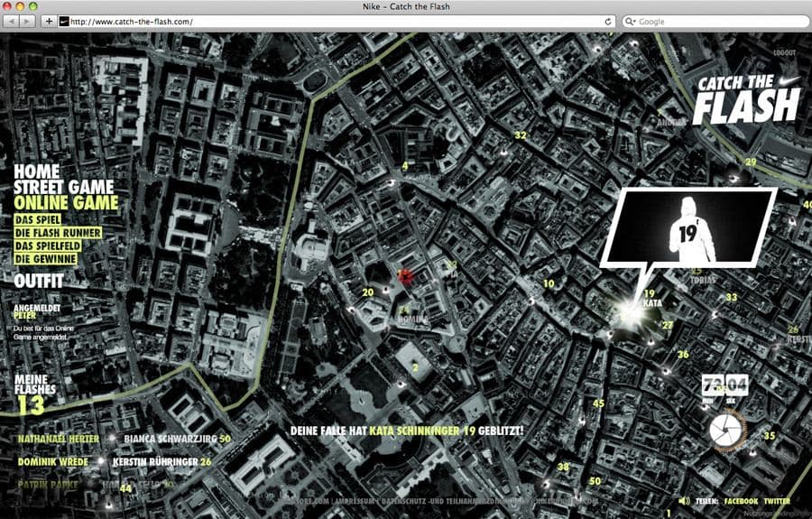This screenshot has width=812, height=519.
Task: Click the flashed name Dominik Wrede
Action: pos(53,462)
